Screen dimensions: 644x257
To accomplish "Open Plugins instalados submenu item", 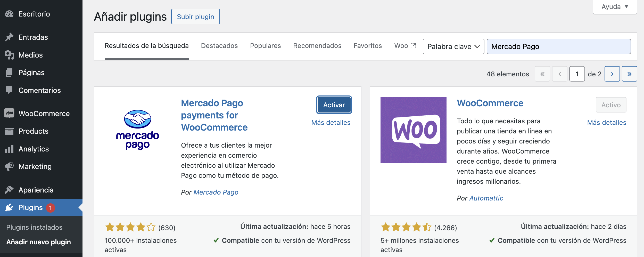I will click(34, 227).
